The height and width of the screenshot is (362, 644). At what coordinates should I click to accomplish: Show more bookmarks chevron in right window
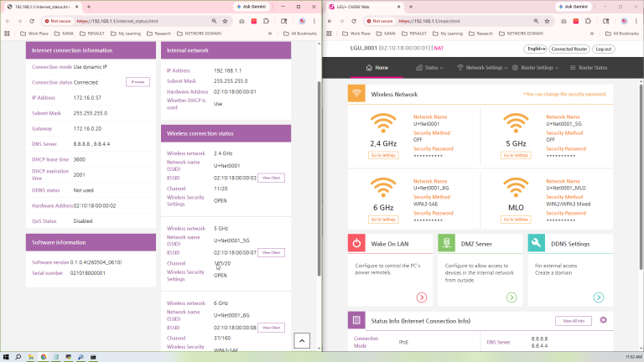[x=592, y=34]
